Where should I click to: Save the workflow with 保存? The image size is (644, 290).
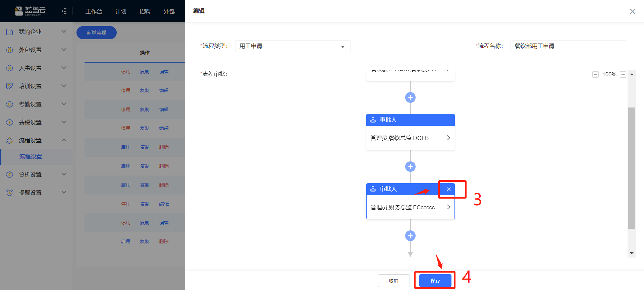(435, 281)
